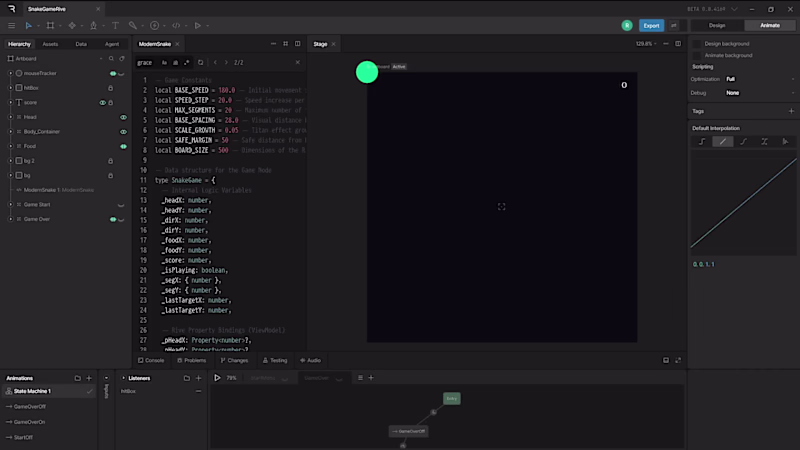Choose the cubic interpolation curve icon
This screenshot has height=450, width=800.
pos(743,142)
